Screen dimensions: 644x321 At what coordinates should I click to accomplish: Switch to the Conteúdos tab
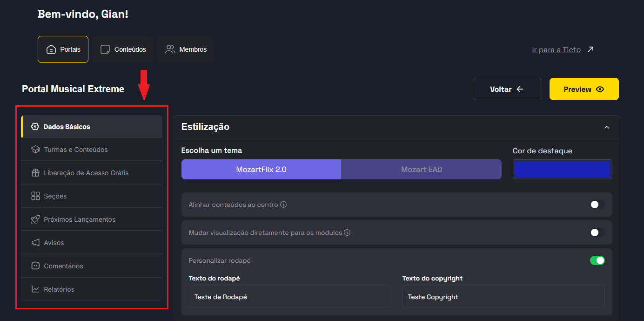click(x=123, y=49)
